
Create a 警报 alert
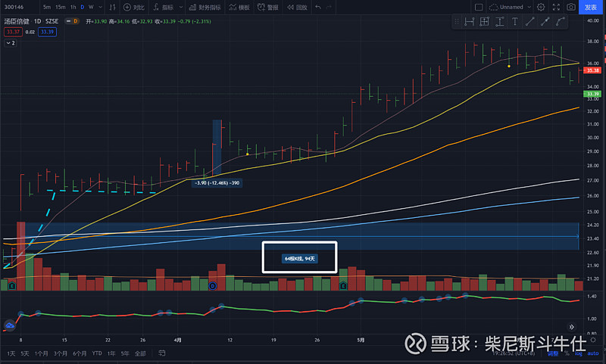click(x=268, y=8)
